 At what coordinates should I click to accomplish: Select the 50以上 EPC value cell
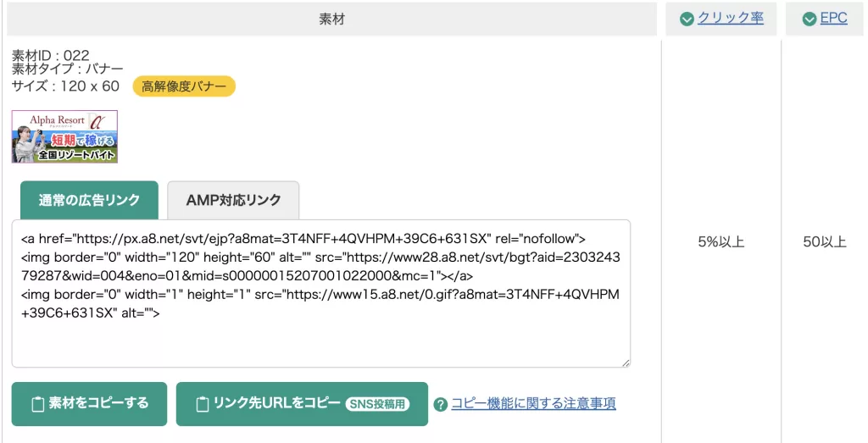(824, 242)
